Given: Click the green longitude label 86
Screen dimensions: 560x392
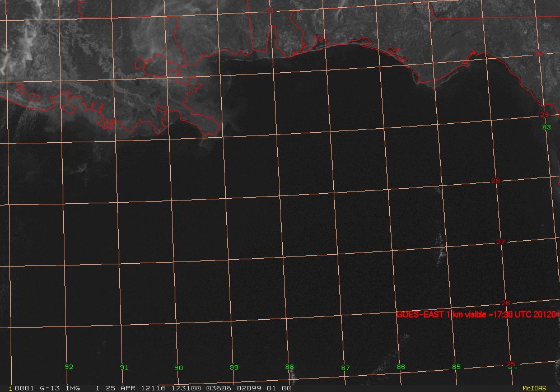Looking at the screenshot, I should (401, 367).
